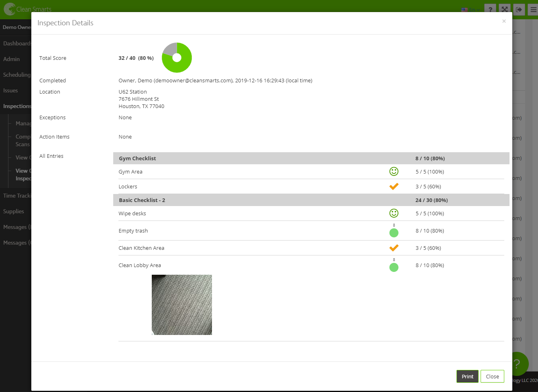Click the orange checkmark for Clean Kitchen Area

[394, 248]
